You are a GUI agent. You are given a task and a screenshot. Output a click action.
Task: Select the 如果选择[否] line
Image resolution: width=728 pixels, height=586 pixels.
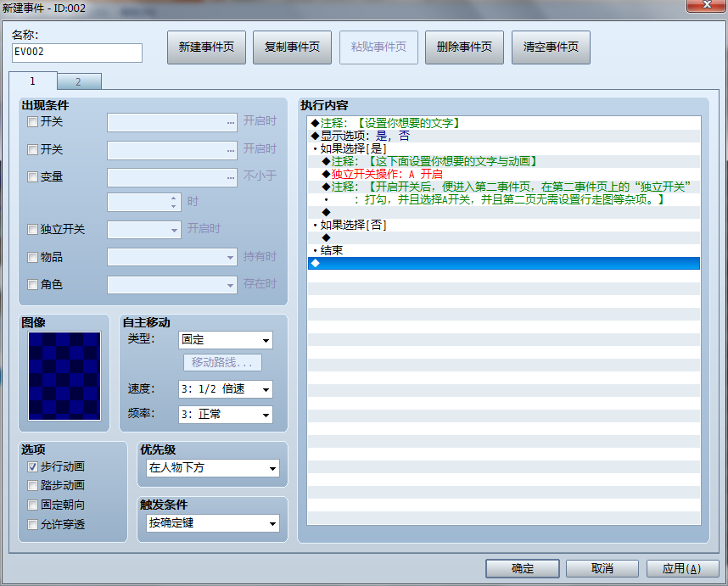[x=504, y=225]
